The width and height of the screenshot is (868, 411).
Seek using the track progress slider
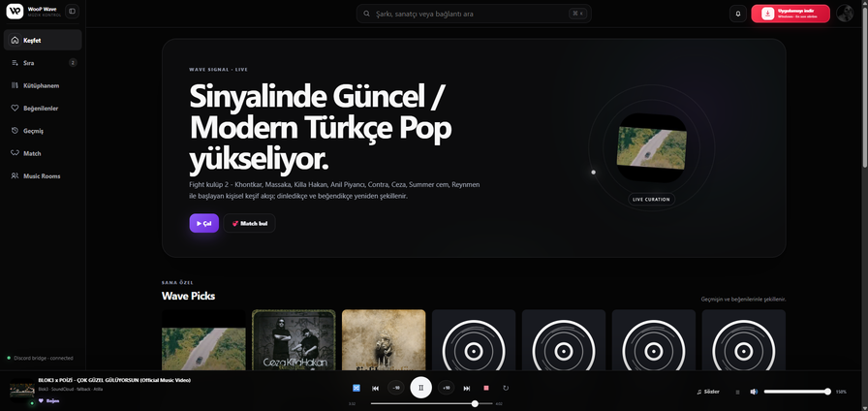(431, 404)
